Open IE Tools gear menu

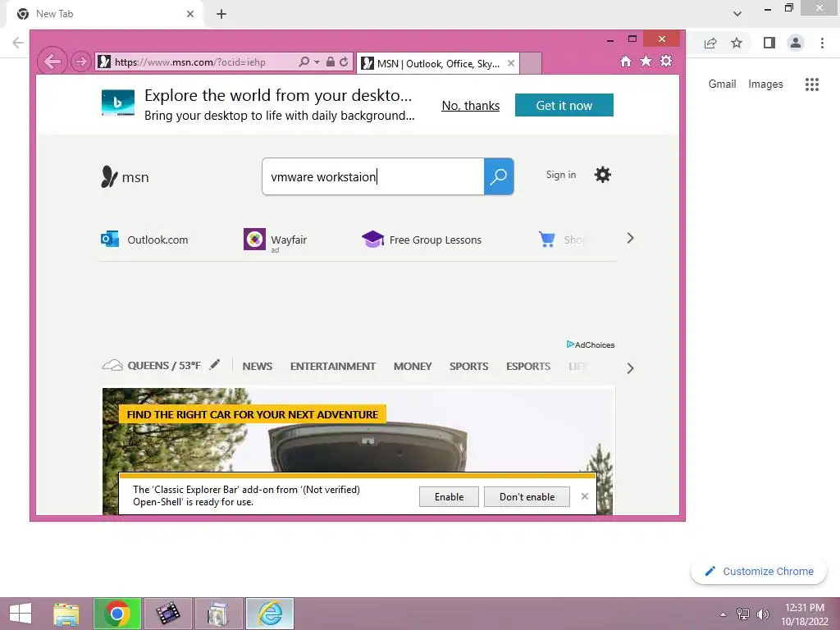pos(666,61)
